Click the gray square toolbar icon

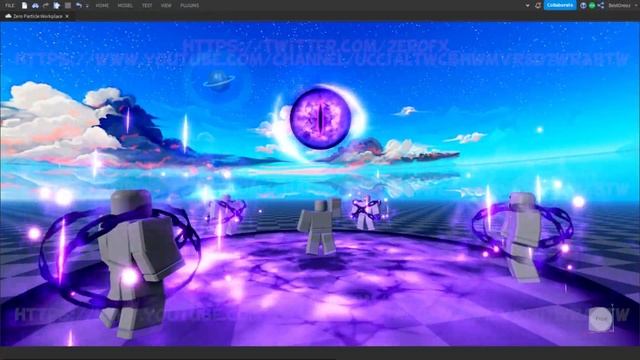68,5
